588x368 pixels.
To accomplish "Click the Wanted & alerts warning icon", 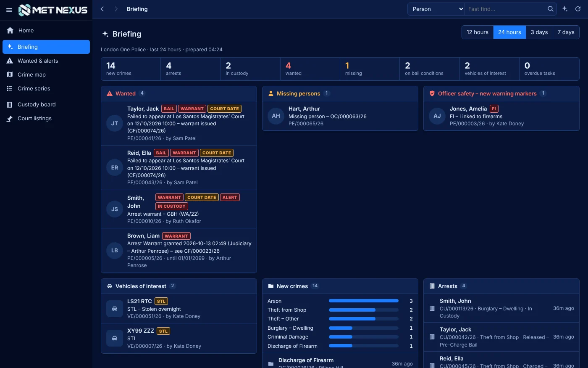I will (10, 61).
